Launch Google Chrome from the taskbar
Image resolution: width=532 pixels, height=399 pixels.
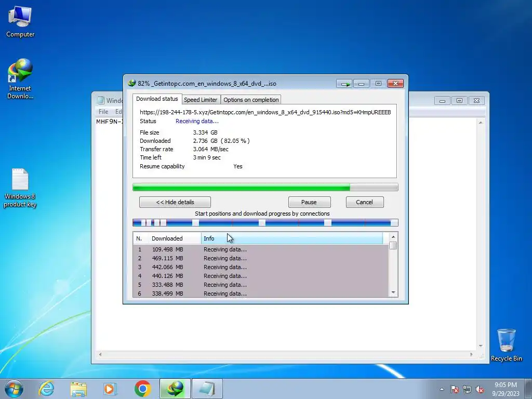click(142, 389)
